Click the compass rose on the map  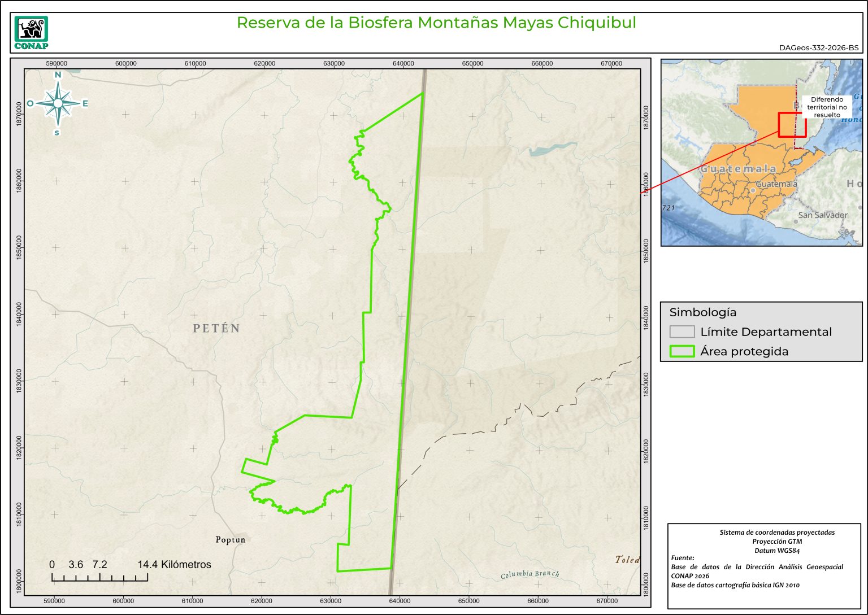tap(58, 103)
